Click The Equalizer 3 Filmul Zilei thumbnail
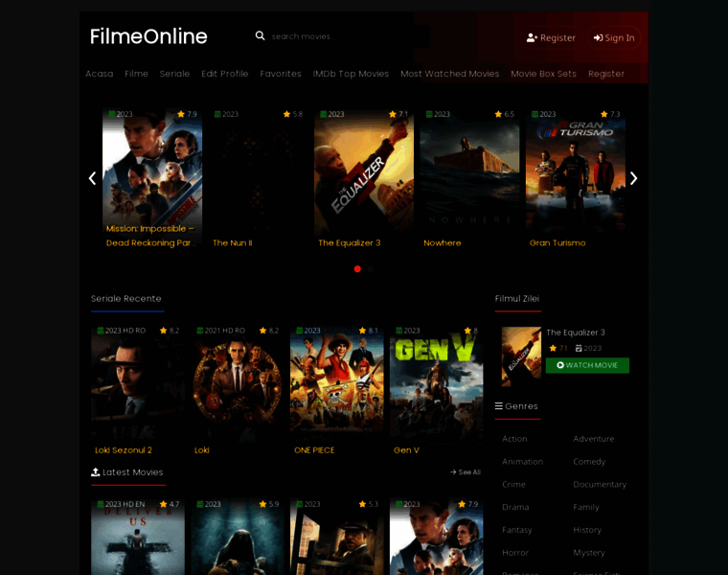 click(521, 356)
